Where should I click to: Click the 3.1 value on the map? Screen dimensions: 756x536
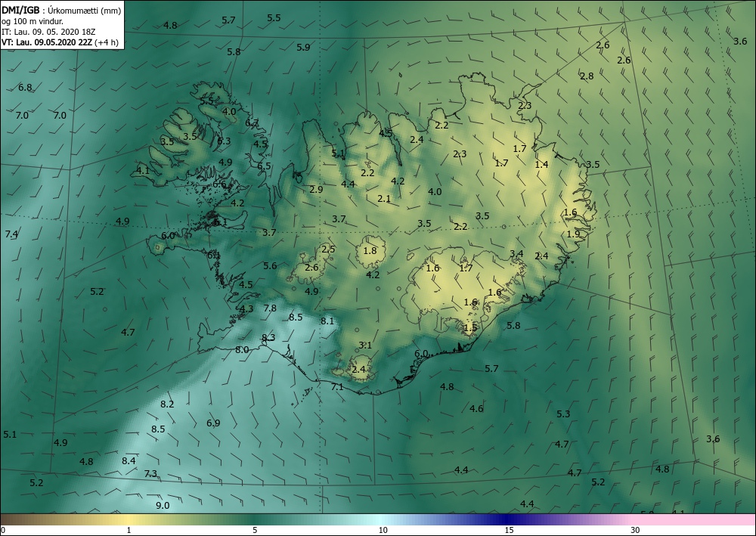[x=365, y=345]
